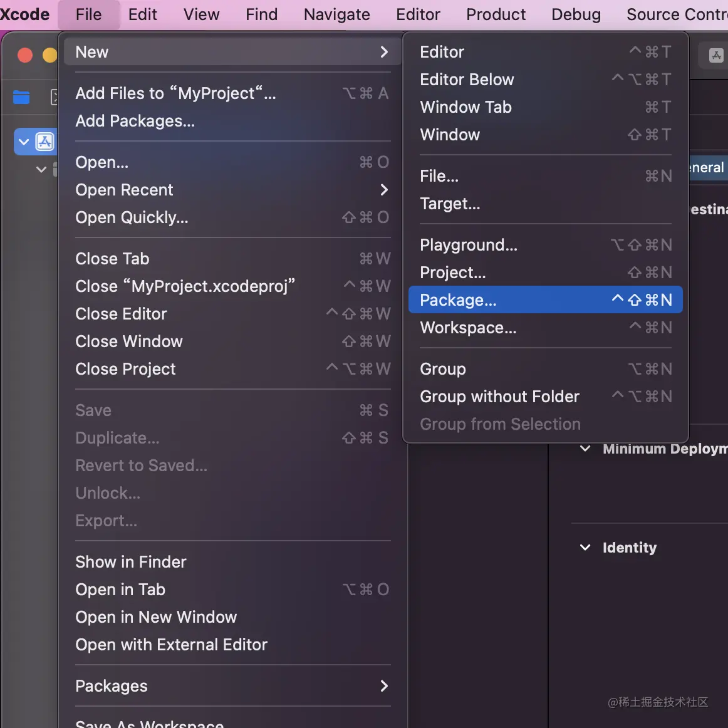Choose Window from New submenu

tap(546, 135)
